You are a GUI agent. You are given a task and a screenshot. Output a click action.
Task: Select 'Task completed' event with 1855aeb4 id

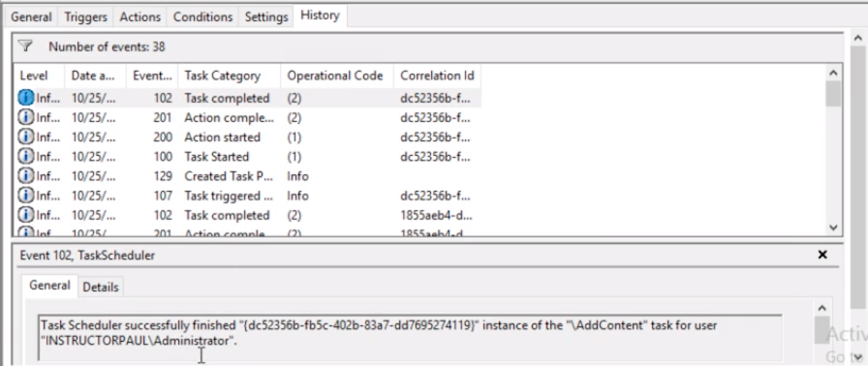(247, 215)
